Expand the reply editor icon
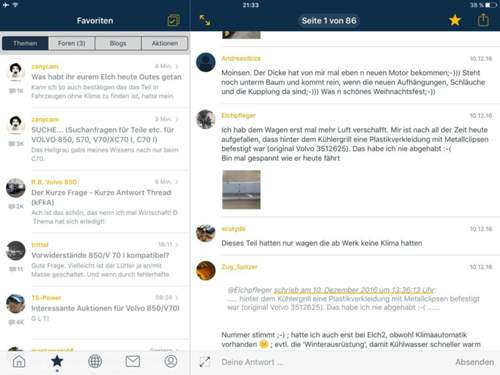 [x=205, y=362]
